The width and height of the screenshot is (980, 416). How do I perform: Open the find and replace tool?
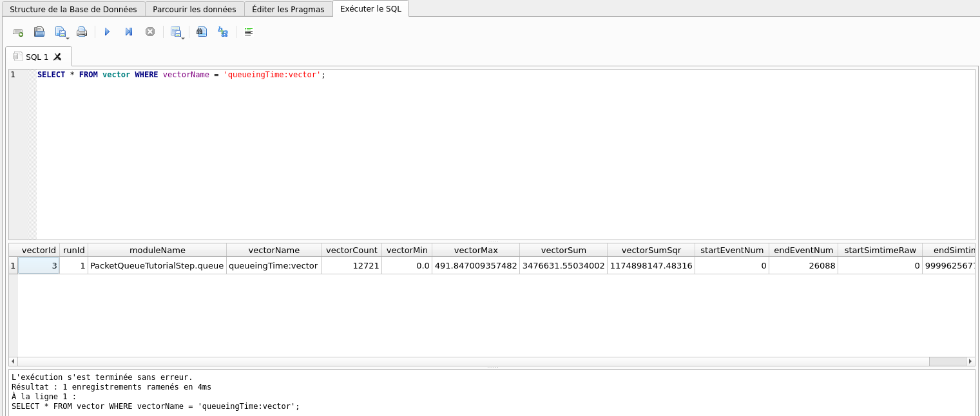pyautogui.click(x=223, y=32)
